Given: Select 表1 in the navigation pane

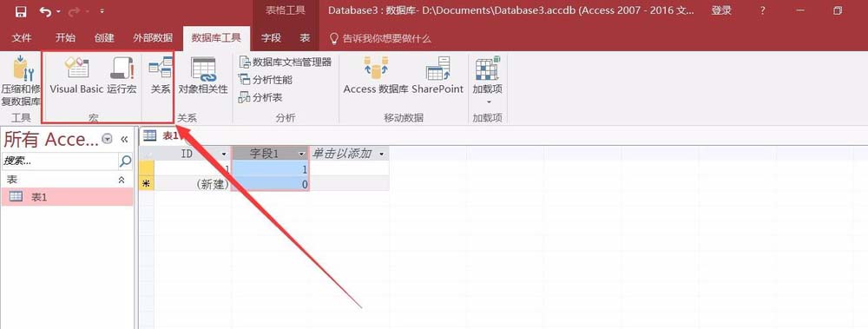Looking at the screenshot, I should tap(67, 197).
